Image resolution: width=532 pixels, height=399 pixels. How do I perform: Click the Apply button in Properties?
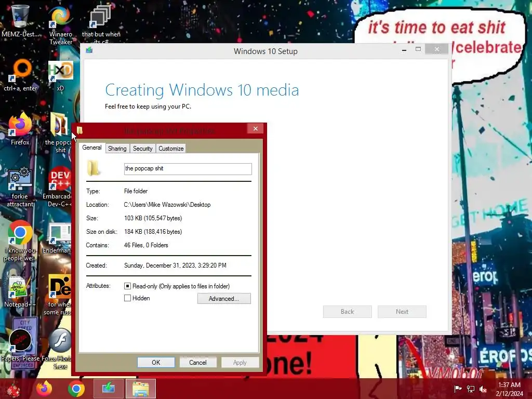click(240, 362)
